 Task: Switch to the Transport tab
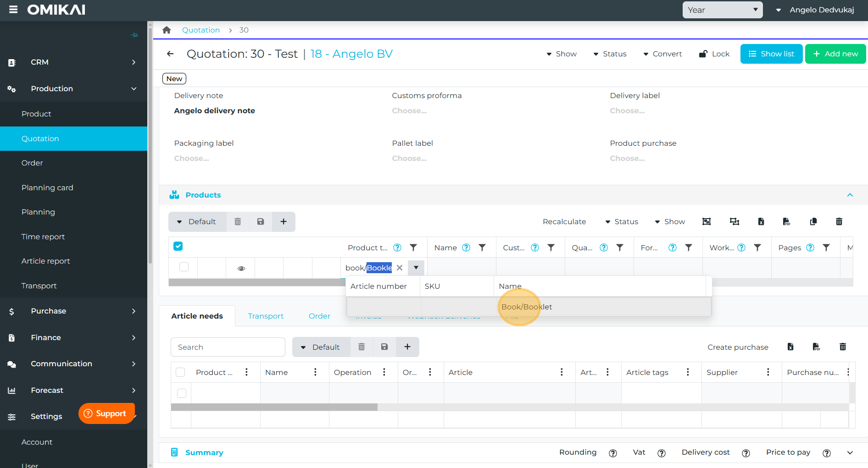pos(266,316)
